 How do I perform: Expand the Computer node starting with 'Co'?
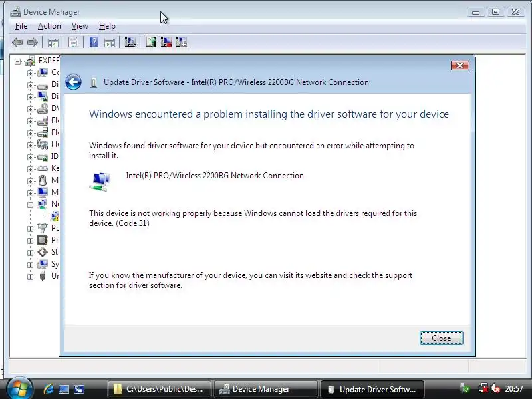click(30, 73)
